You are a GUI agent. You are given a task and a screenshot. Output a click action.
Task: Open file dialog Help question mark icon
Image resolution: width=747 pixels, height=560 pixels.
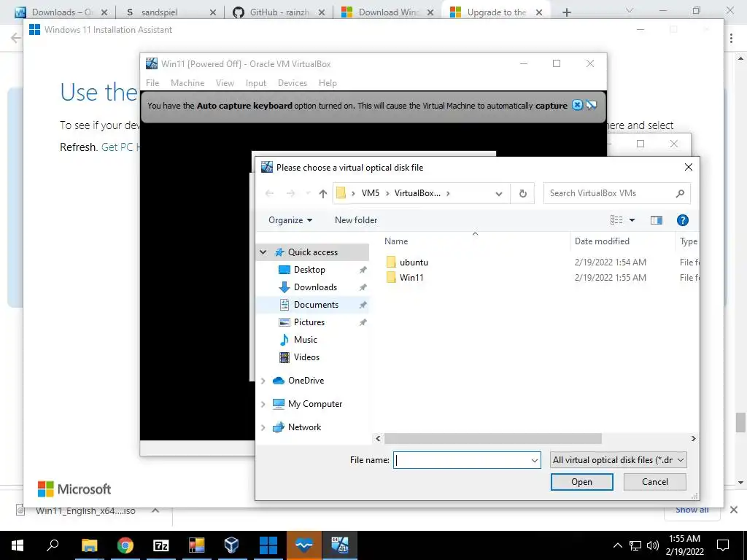682,220
